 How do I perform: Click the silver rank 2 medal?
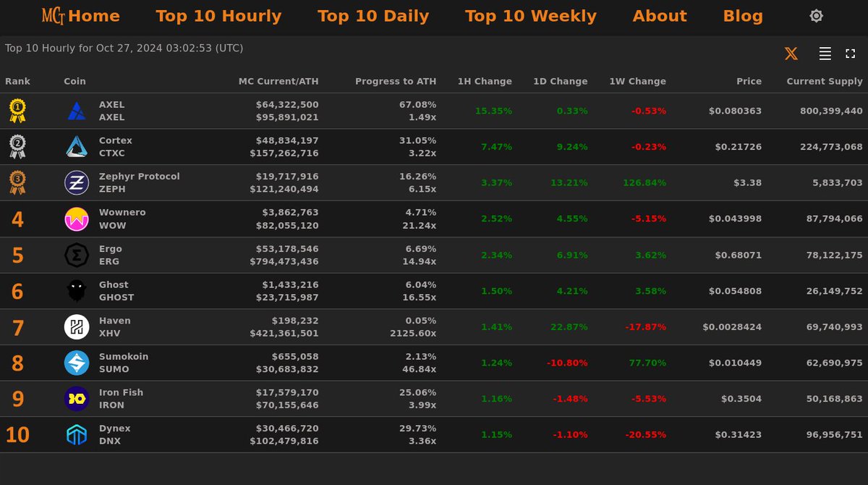tap(17, 147)
